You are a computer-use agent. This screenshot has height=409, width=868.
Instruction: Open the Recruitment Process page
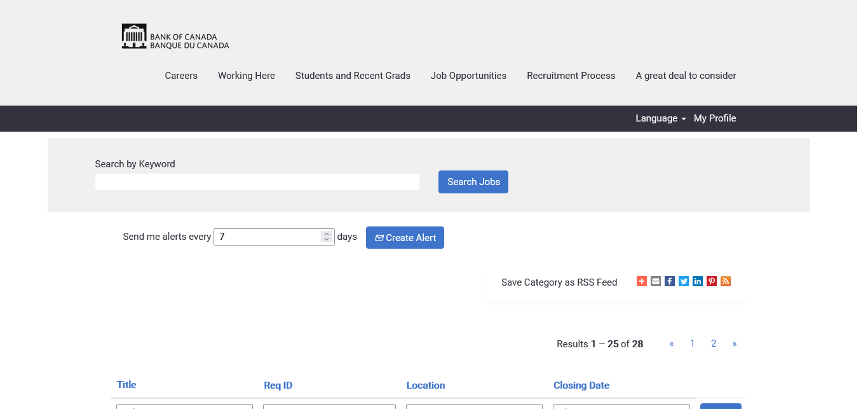(571, 76)
